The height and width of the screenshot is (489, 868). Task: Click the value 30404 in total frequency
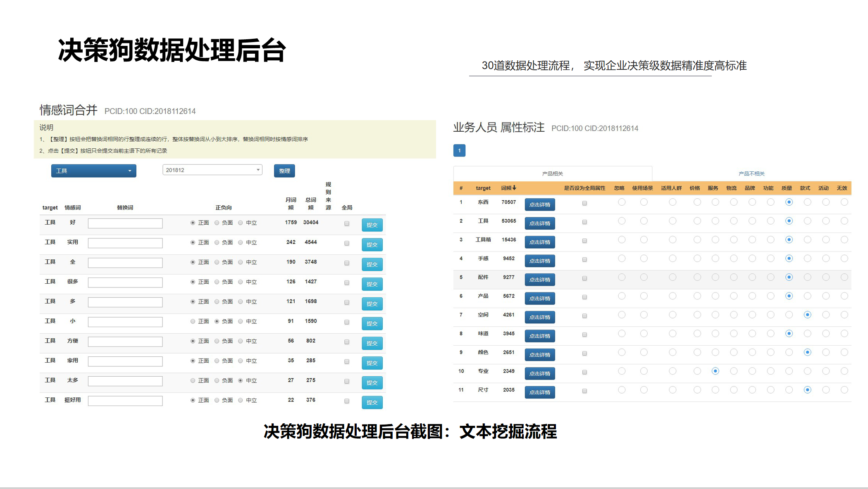coord(311,222)
